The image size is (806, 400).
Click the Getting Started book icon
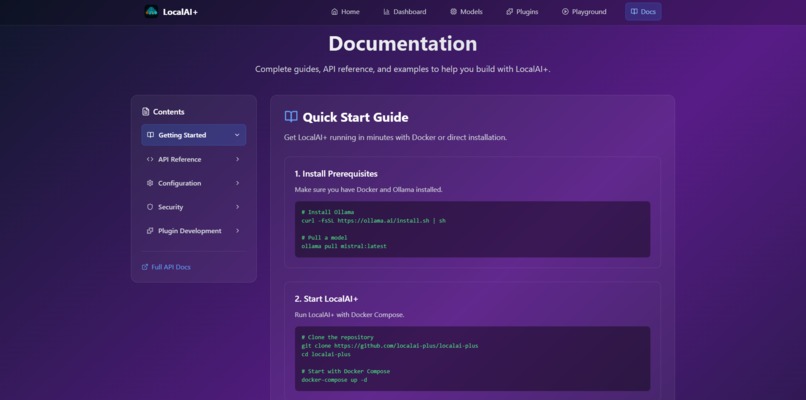(150, 135)
